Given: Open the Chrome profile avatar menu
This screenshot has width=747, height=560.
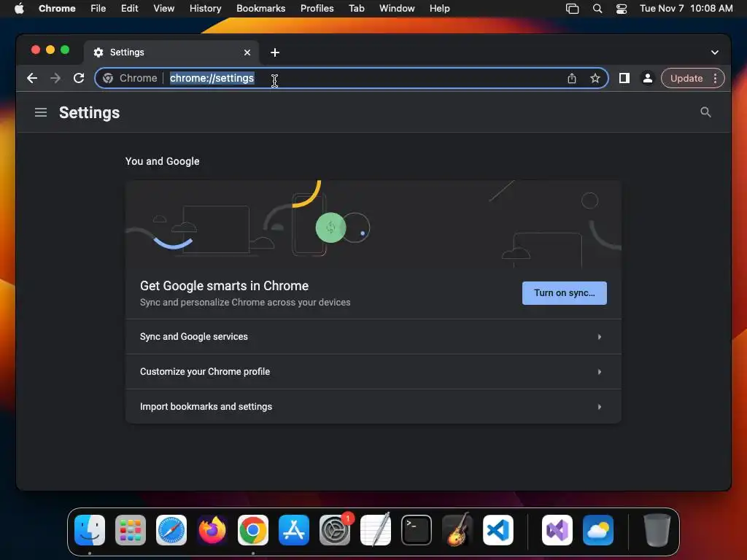Looking at the screenshot, I should [648, 78].
